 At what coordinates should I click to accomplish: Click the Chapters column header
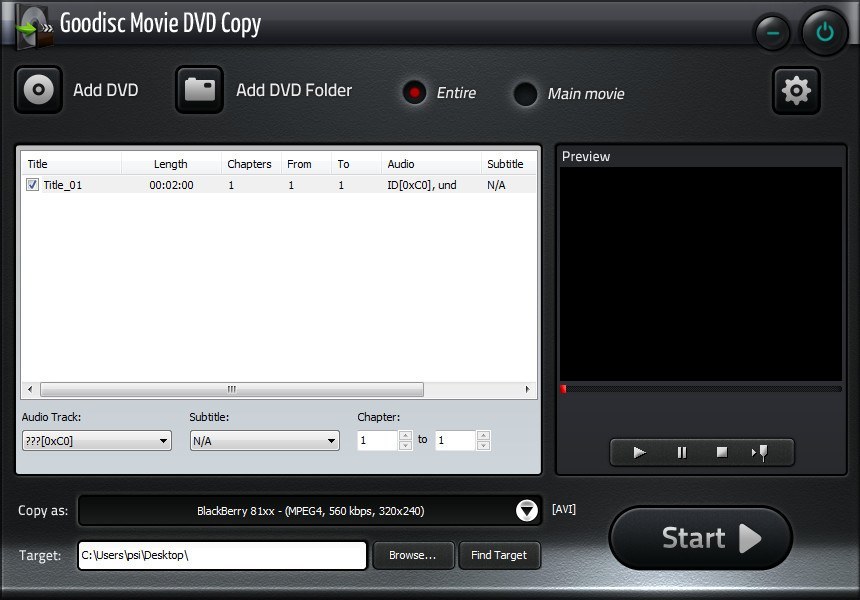(x=249, y=164)
